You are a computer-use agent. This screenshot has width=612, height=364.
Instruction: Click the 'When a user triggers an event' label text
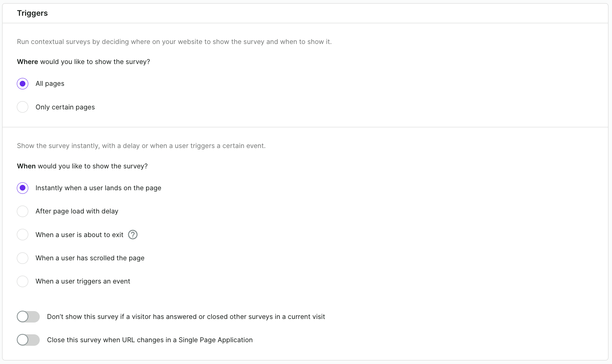pyautogui.click(x=83, y=281)
